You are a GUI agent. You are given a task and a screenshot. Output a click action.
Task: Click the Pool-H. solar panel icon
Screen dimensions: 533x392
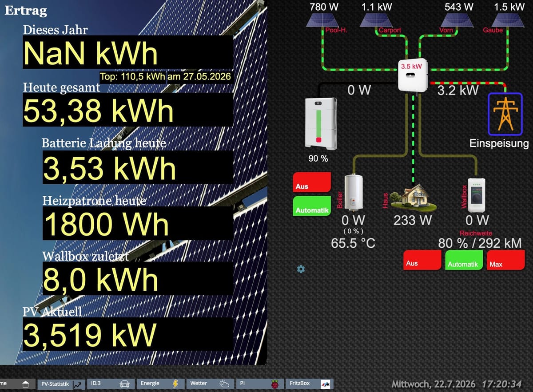click(324, 20)
